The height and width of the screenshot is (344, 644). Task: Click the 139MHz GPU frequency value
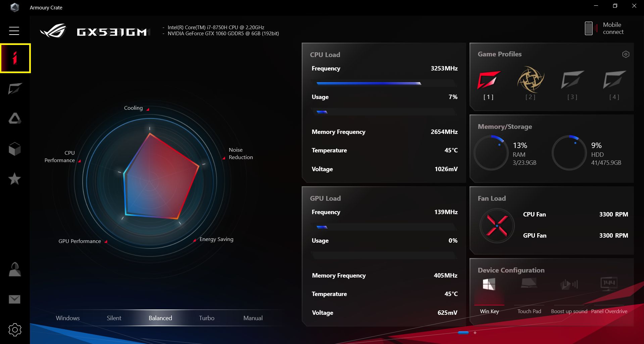446,212
